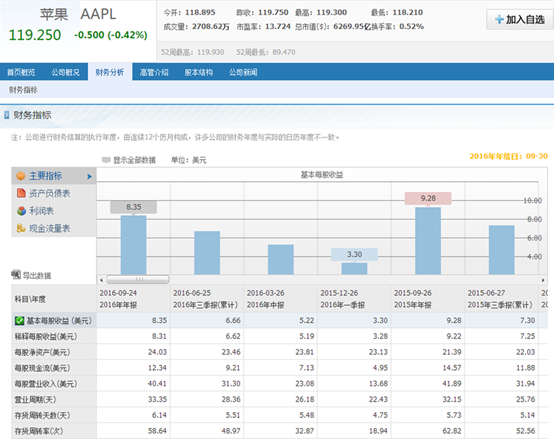Click the 3.30 bar in chart

pos(354,268)
